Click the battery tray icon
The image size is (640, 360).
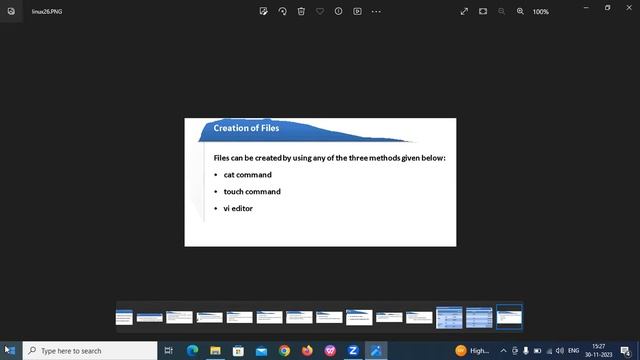pyautogui.click(x=538, y=351)
